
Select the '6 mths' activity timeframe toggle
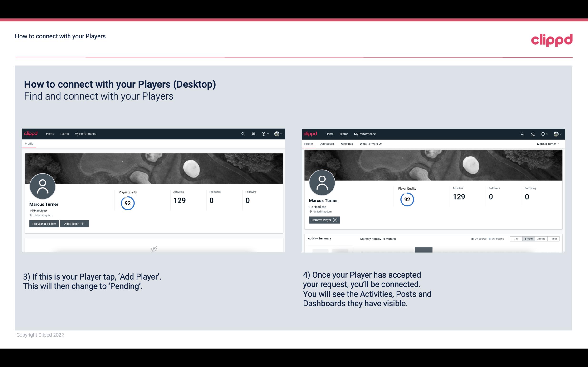click(528, 238)
